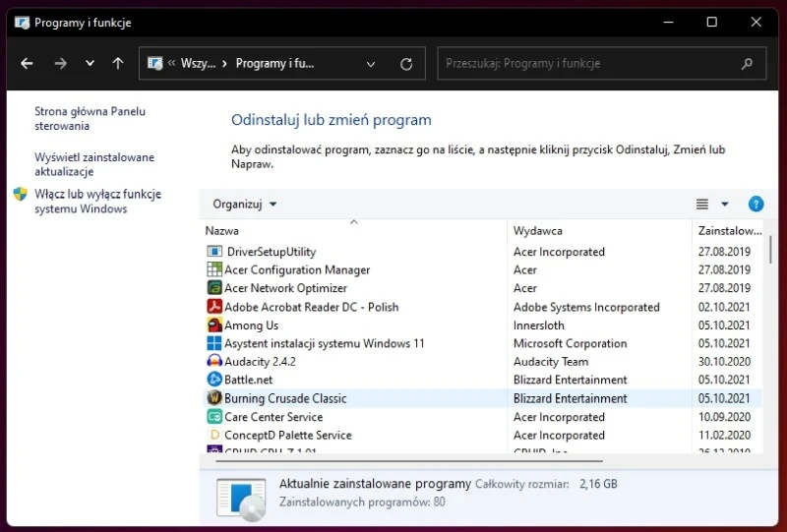Click the Control Panel icon in address bar
The width and height of the screenshot is (787, 532).
[x=155, y=63]
